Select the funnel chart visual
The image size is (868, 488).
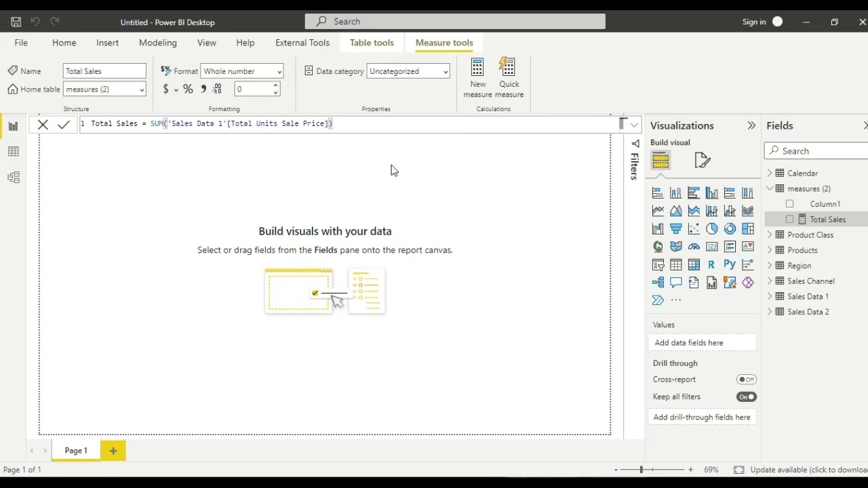676,228
